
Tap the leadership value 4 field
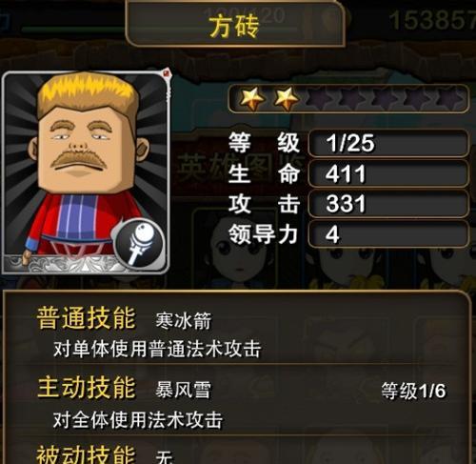[x=388, y=234]
